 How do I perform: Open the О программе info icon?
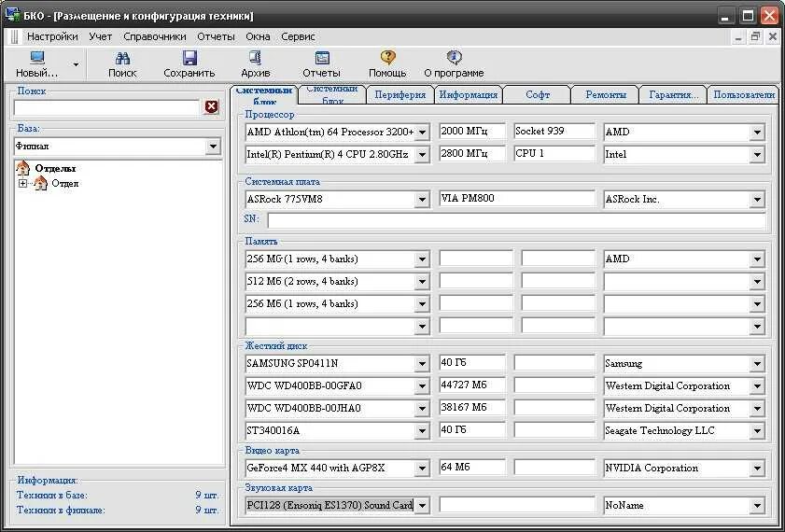454,58
